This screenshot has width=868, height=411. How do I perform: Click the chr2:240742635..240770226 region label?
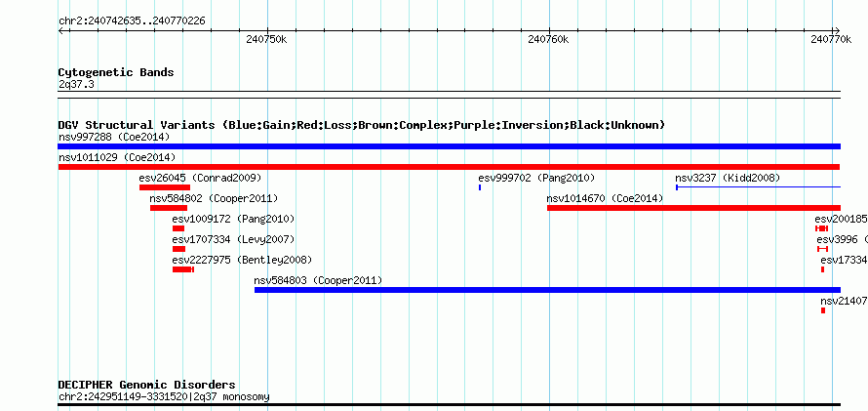point(132,21)
